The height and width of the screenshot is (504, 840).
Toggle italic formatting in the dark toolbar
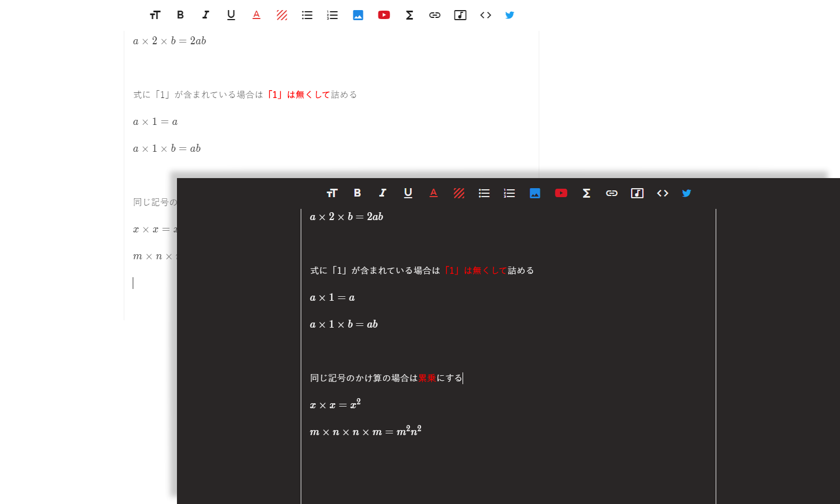382,193
